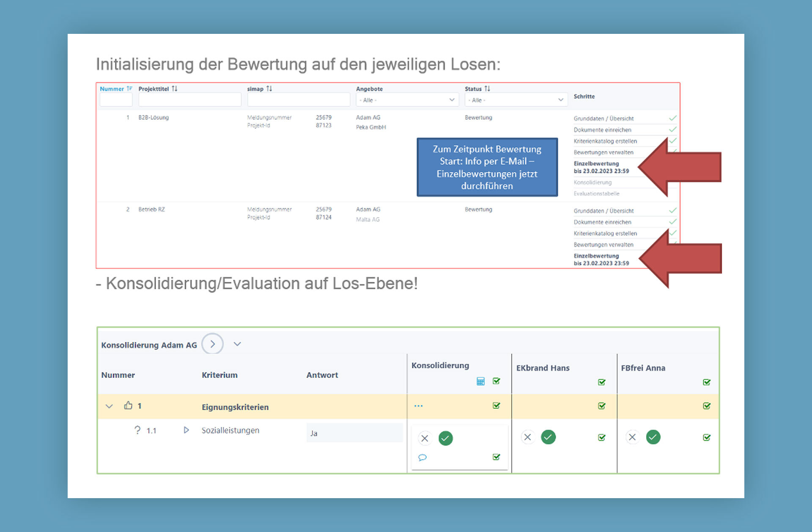Sort the simap column
Screen dimensions: 812x532
(x=269, y=88)
